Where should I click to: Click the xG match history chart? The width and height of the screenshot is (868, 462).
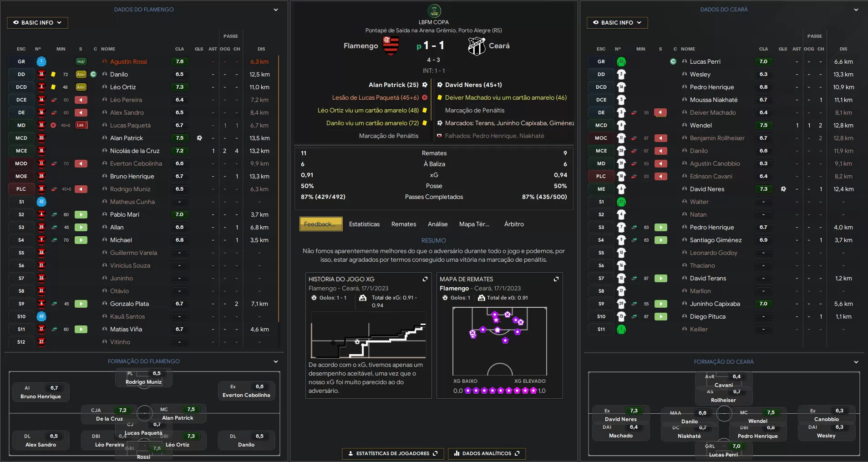[368, 336]
